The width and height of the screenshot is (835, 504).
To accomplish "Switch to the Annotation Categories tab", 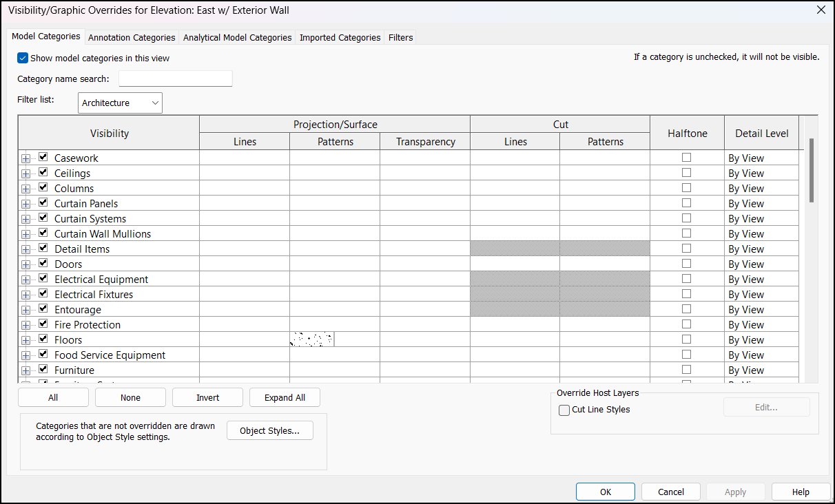I will click(x=132, y=38).
